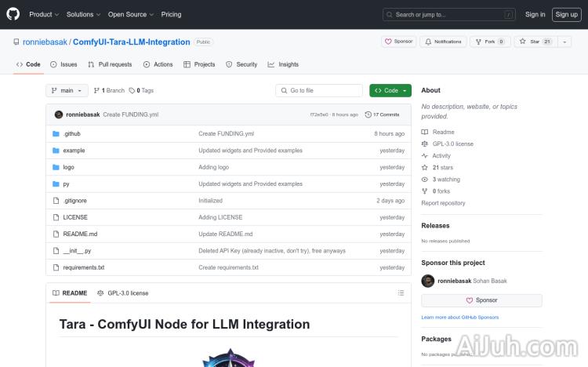Expand the main branch dropdown
The height and width of the screenshot is (367, 588).
click(67, 90)
